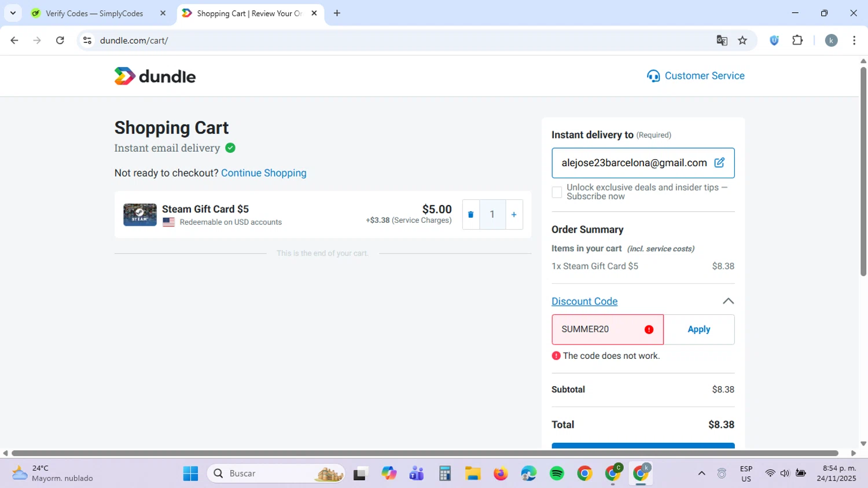The image size is (868, 488).
Task: Click the blue checkout button
Action: coord(643,446)
